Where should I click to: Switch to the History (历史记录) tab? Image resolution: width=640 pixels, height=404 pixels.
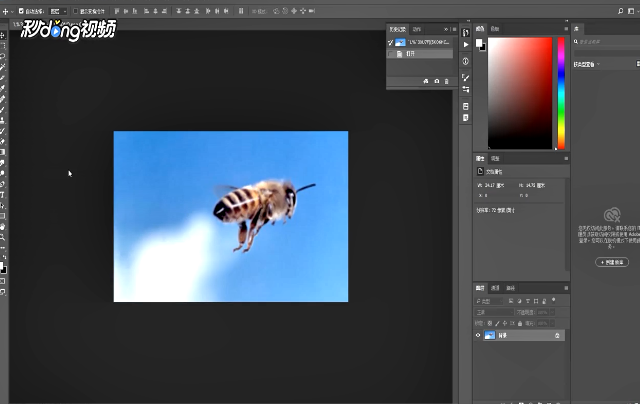[x=397, y=29]
